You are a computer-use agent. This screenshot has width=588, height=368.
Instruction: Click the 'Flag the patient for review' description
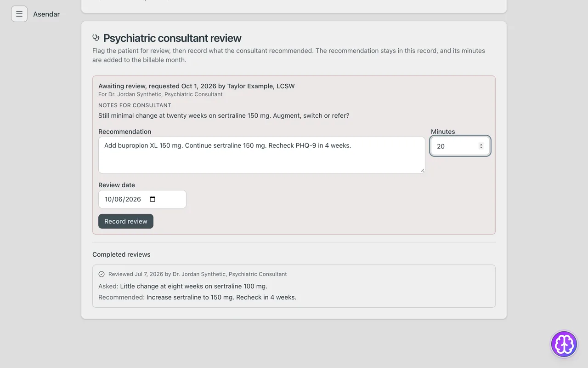point(288,55)
